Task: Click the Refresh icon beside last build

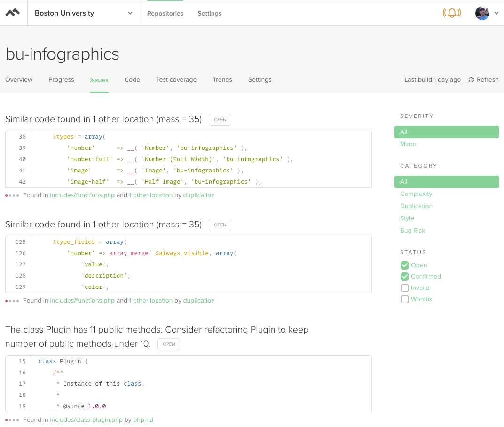Action: click(x=471, y=79)
